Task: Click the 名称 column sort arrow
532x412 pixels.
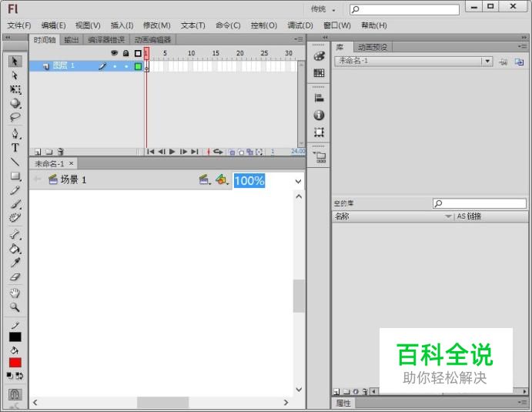Action: pos(448,216)
